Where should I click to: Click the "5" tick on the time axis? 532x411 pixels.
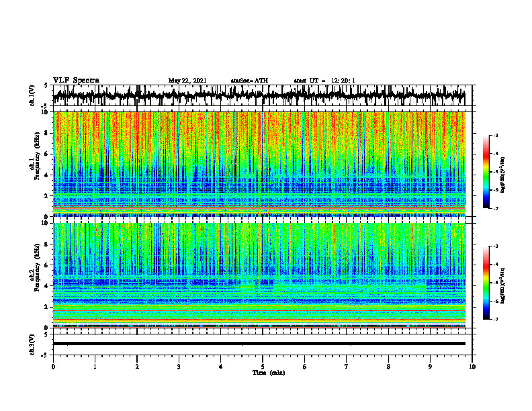click(263, 367)
